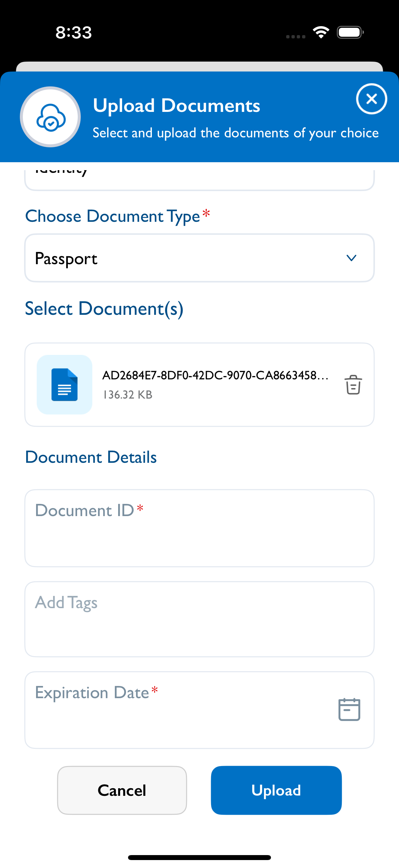Tap the clock showing 8:33
Screen dimensions: 399x868
click(73, 33)
